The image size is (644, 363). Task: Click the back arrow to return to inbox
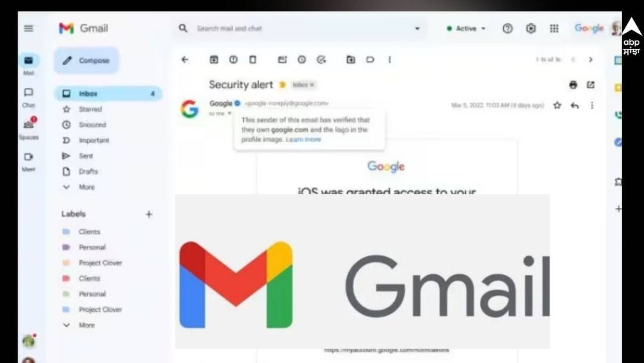pyautogui.click(x=185, y=60)
